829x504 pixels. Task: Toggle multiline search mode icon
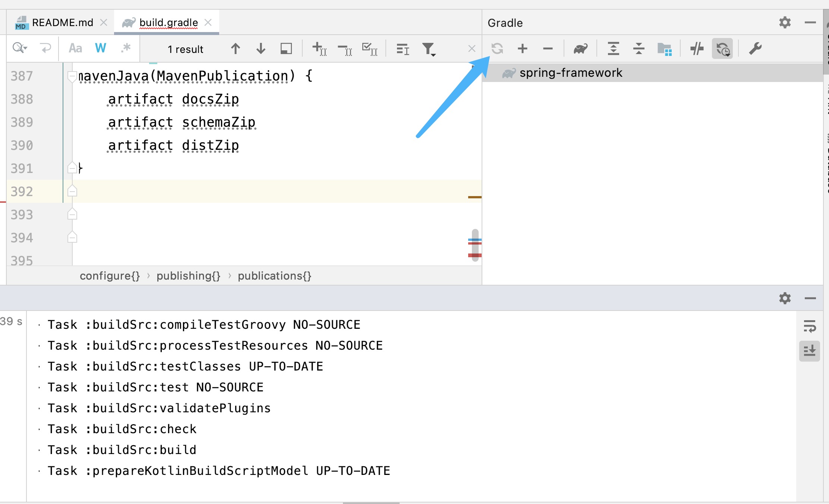(403, 49)
